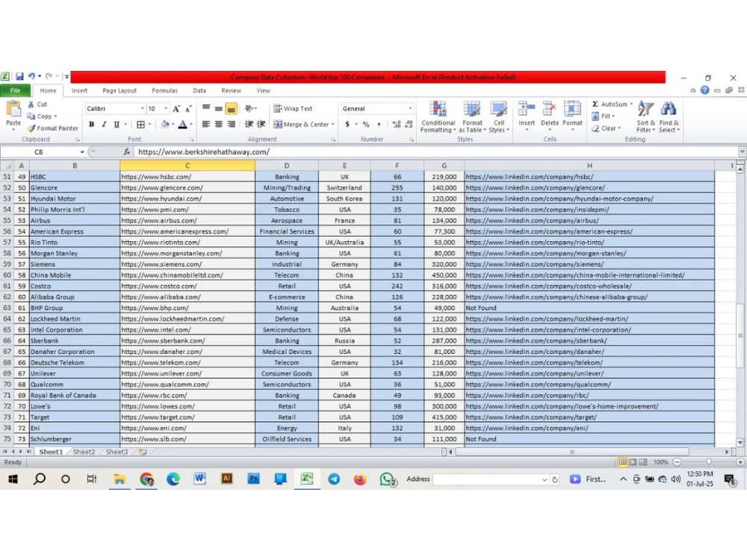Screen dimensions: 747x560
Task: Open the Calibri font name dropdown
Action: (142, 108)
